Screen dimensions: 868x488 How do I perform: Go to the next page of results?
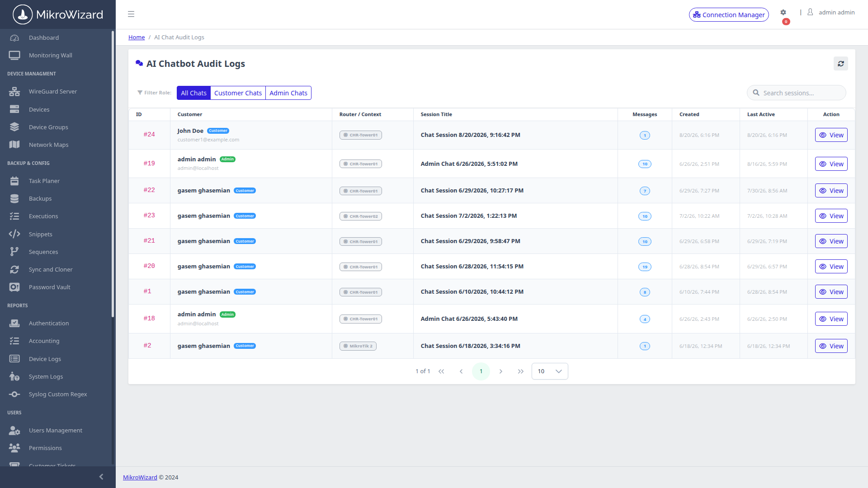pyautogui.click(x=501, y=371)
